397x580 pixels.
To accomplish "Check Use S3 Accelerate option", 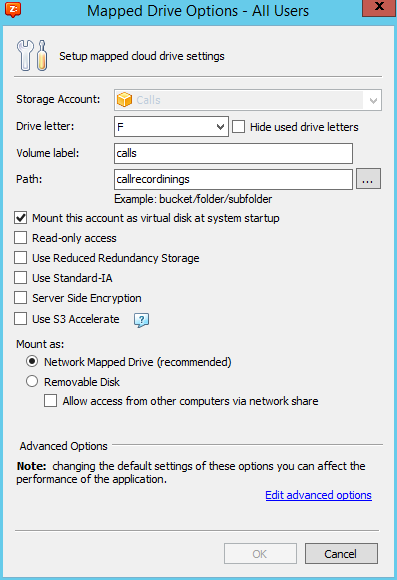I will [21, 318].
